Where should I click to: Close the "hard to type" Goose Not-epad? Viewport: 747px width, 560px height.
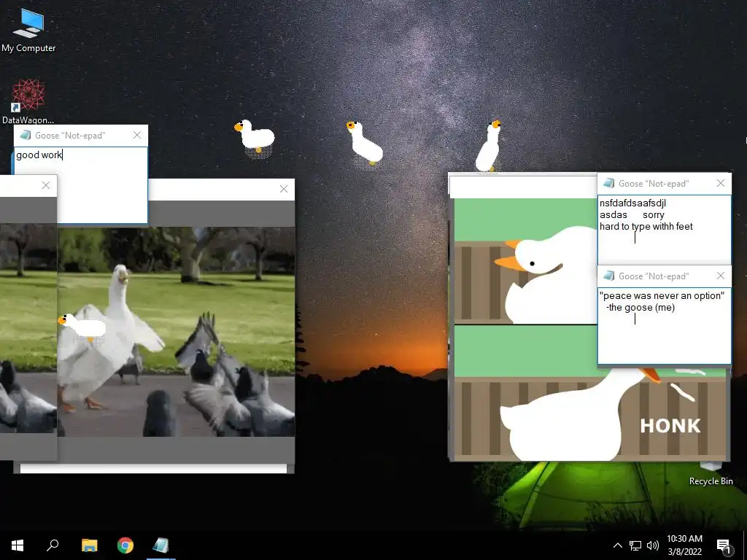720,183
